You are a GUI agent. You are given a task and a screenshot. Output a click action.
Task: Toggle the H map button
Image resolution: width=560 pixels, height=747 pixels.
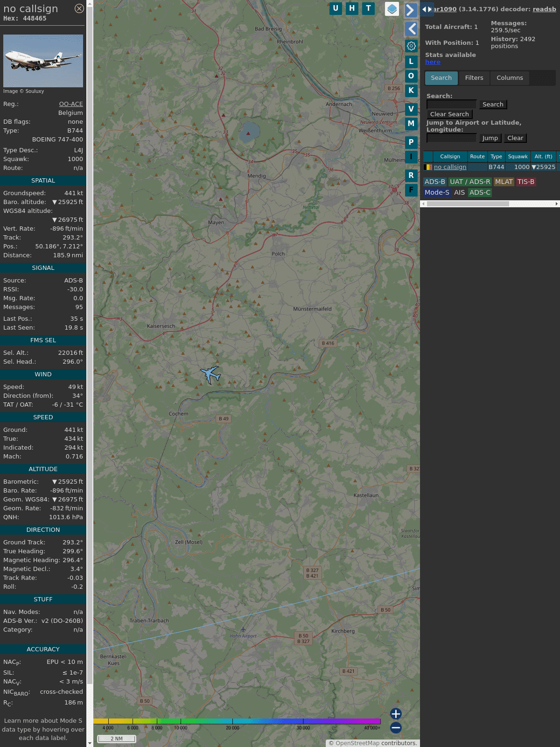[x=352, y=8]
